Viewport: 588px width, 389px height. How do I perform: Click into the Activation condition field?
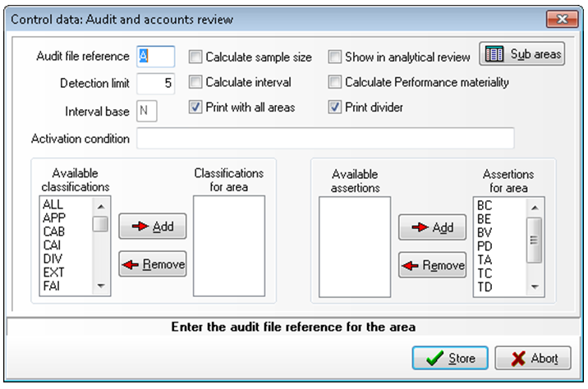pyautogui.click(x=325, y=139)
